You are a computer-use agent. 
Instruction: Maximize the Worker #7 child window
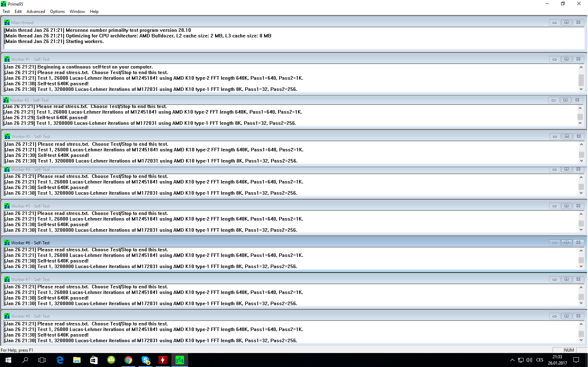566,279
